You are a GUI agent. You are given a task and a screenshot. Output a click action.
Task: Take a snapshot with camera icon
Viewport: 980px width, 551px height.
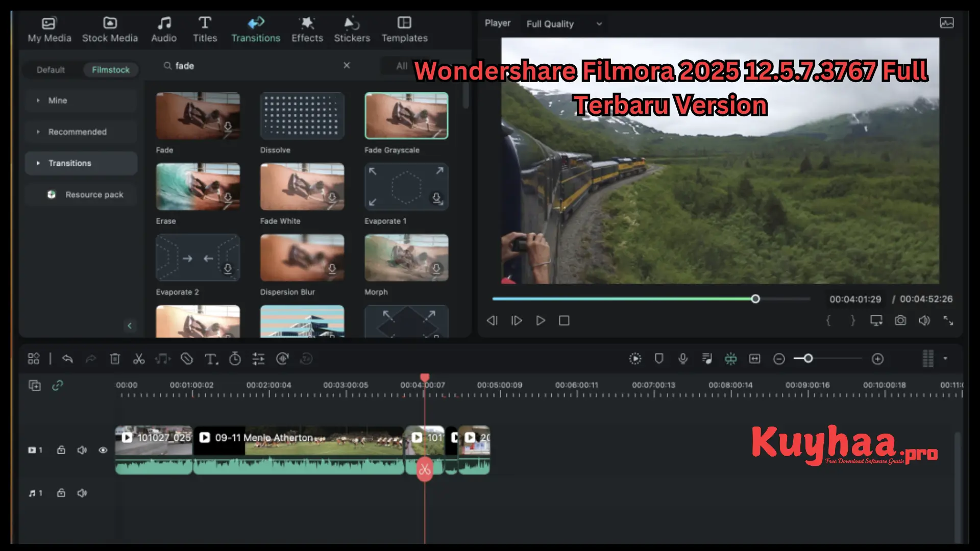coord(900,320)
